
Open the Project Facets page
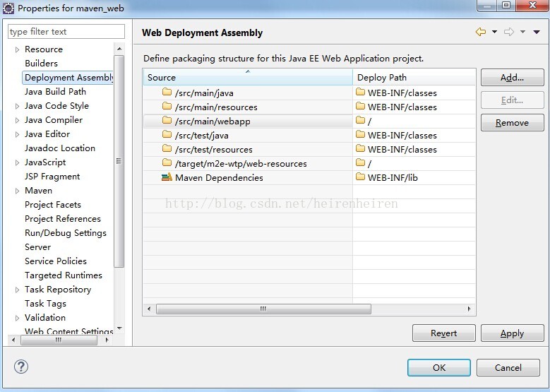click(53, 205)
